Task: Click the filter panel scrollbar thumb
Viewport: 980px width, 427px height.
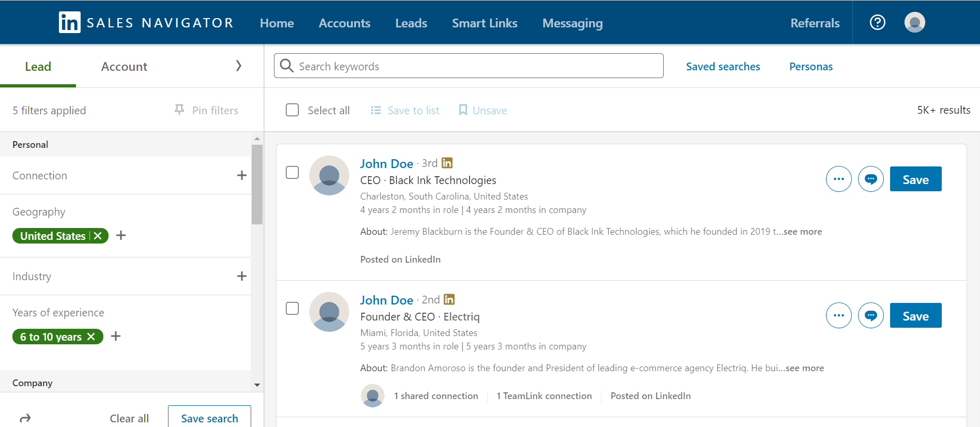Action: click(257, 185)
